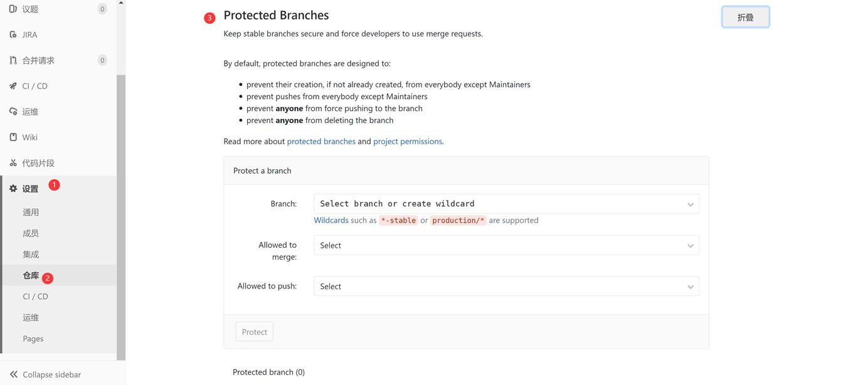Open the Wiki book icon
This screenshot has height=385, width=868.
[x=13, y=137]
